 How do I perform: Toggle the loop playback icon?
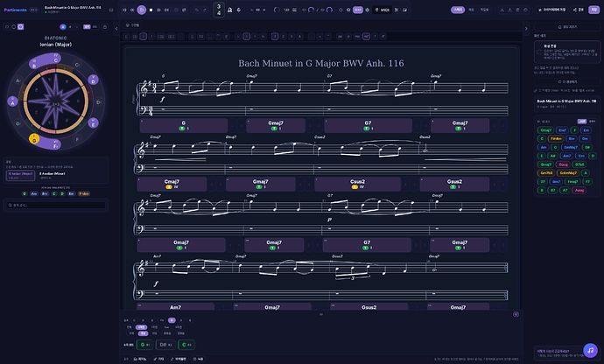pos(184,10)
